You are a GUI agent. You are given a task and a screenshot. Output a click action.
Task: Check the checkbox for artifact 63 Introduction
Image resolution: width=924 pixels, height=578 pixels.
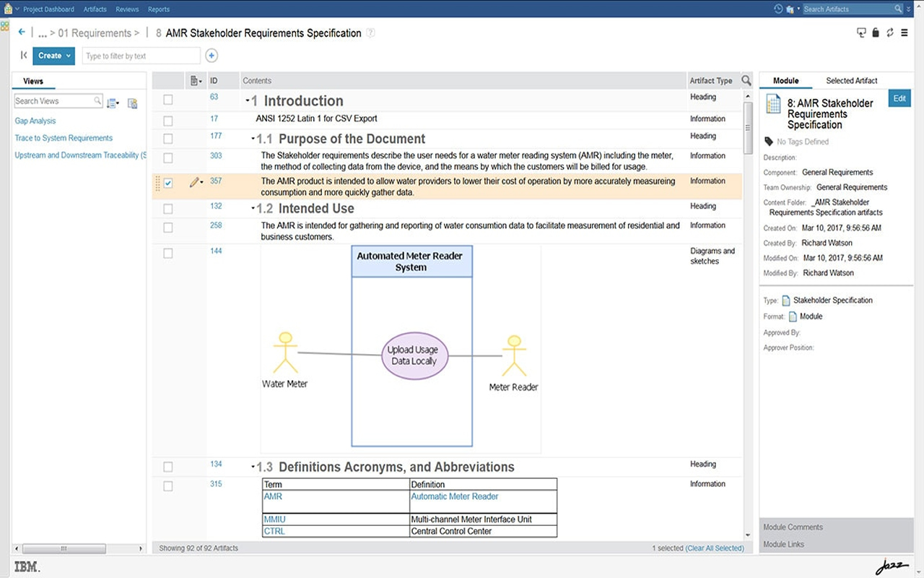point(168,100)
